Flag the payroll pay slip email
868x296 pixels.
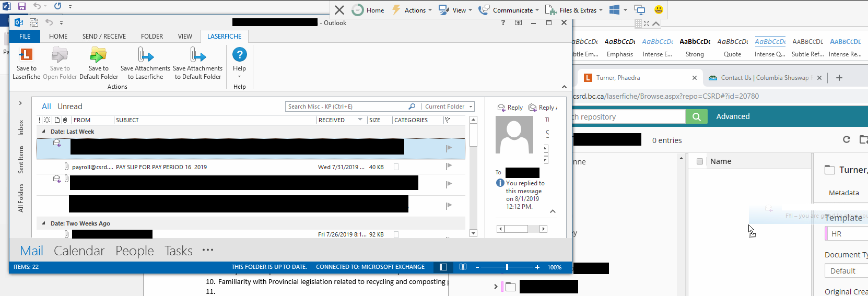tap(449, 167)
